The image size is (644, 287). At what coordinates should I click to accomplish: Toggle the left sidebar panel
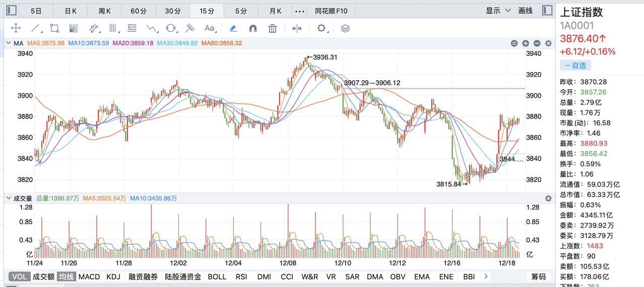pos(11,11)
